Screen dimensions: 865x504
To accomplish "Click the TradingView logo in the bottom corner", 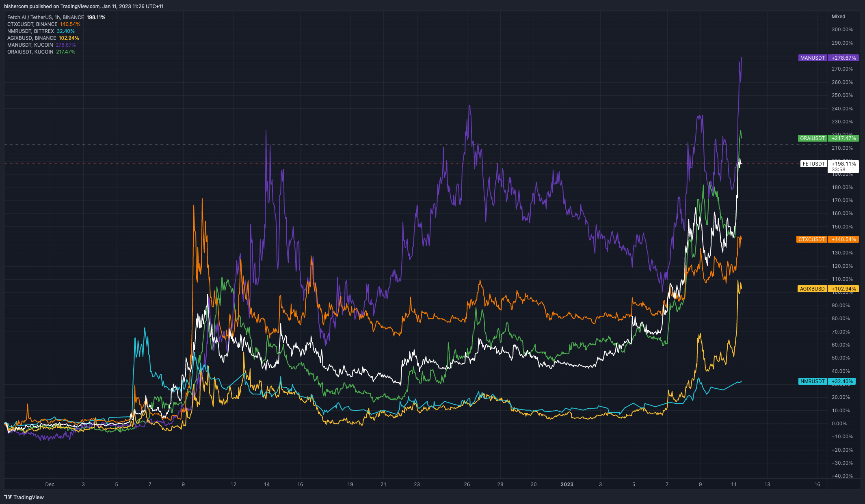I will pyautogui.click(x=24, y=497).
